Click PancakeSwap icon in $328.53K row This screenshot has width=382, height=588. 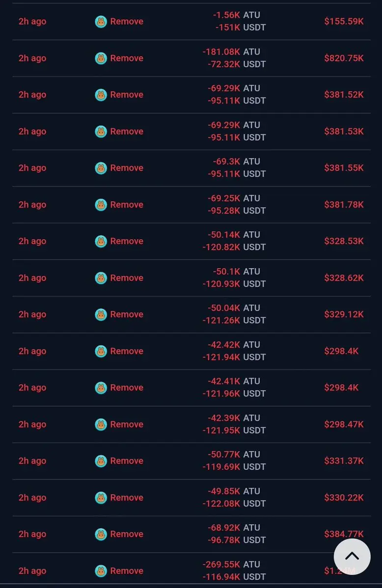click(101, 241)
